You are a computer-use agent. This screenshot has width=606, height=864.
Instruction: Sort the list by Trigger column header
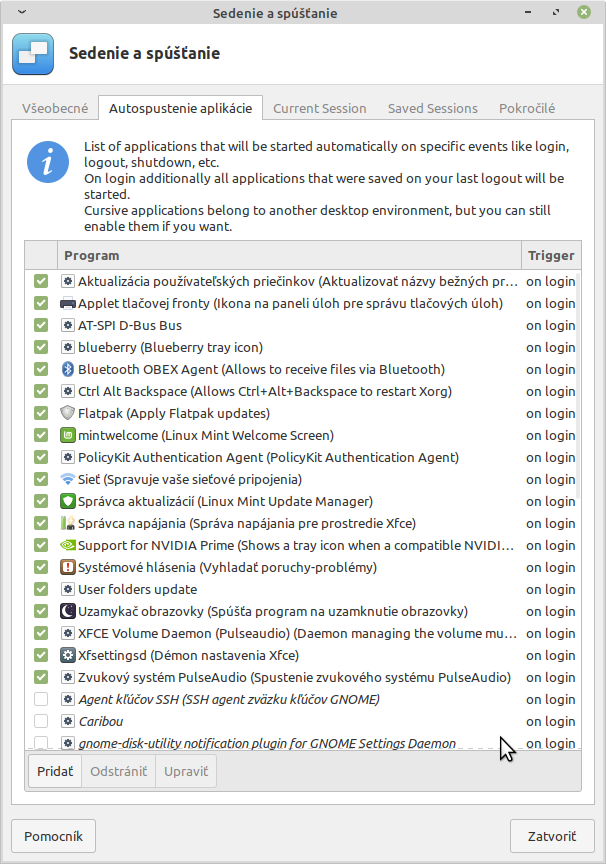click(550, 255)
